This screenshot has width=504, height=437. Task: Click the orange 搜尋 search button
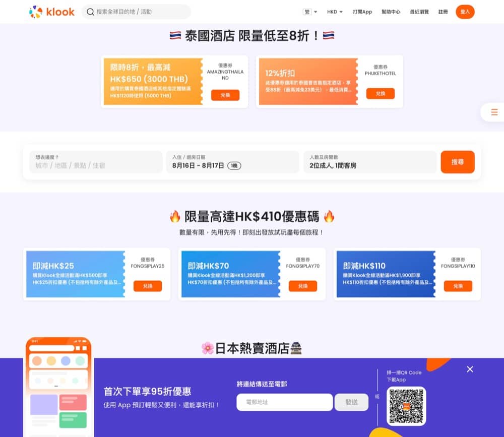click(x=458, y=162)
